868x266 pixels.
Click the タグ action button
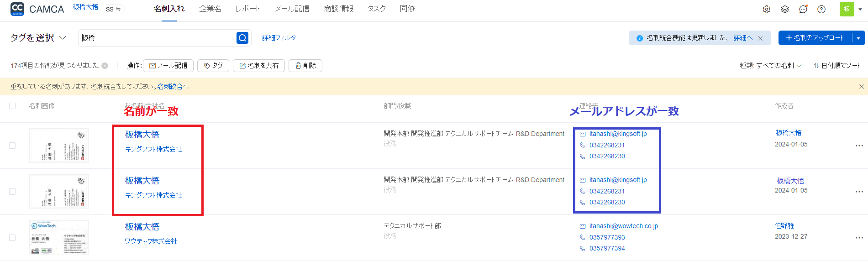[x=213, y=66]
